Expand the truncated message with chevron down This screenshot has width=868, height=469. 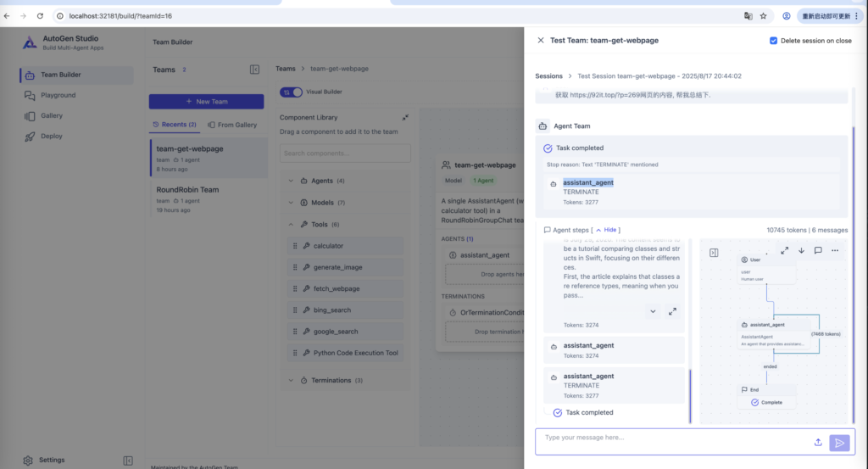tap(653, 312)
